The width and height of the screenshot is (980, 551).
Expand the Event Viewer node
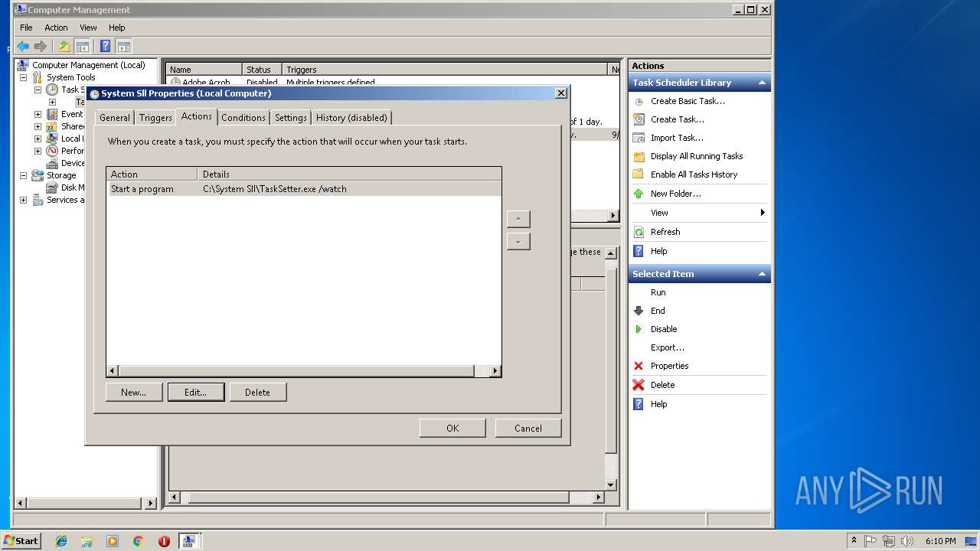coord(38,114)
